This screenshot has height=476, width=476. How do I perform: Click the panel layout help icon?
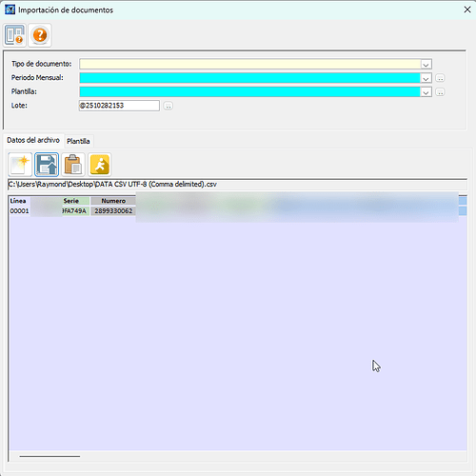(x=14, y=35)
